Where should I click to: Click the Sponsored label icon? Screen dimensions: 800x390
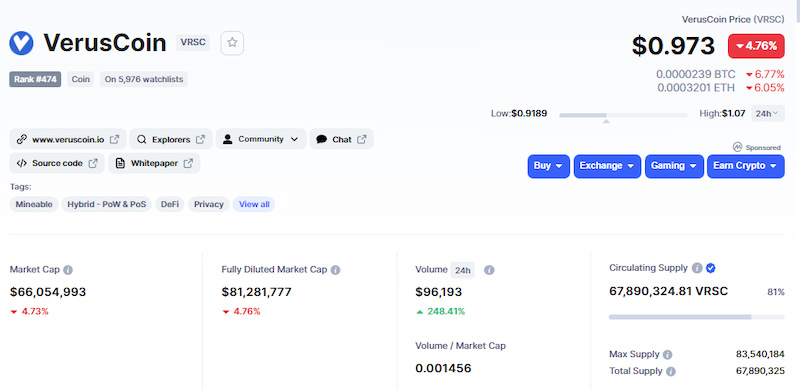click(x=737, y=147)
